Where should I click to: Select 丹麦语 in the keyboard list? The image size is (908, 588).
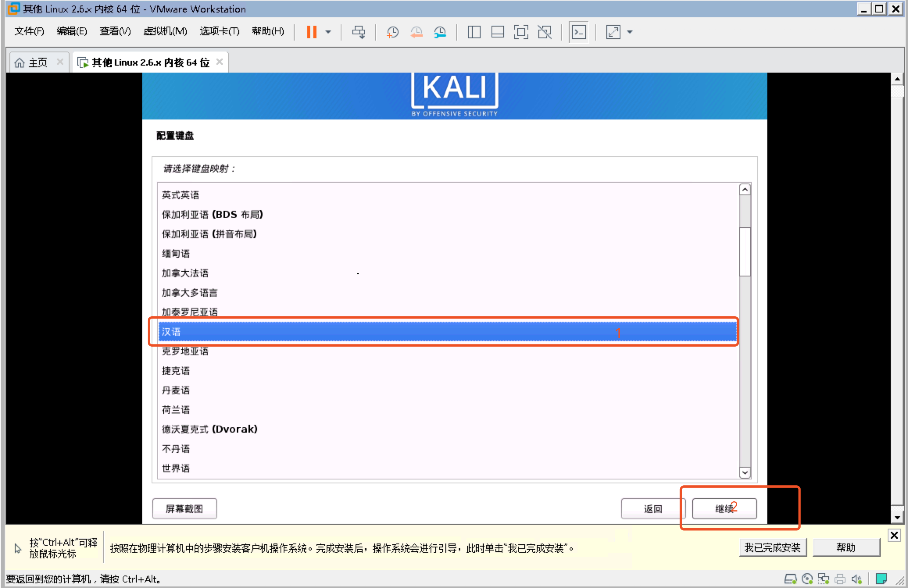click(176, 390)
